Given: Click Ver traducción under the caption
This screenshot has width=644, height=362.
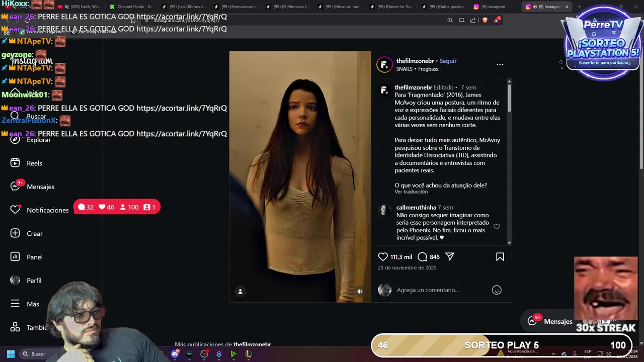Looking at the screenshot, I should [411, 192].
